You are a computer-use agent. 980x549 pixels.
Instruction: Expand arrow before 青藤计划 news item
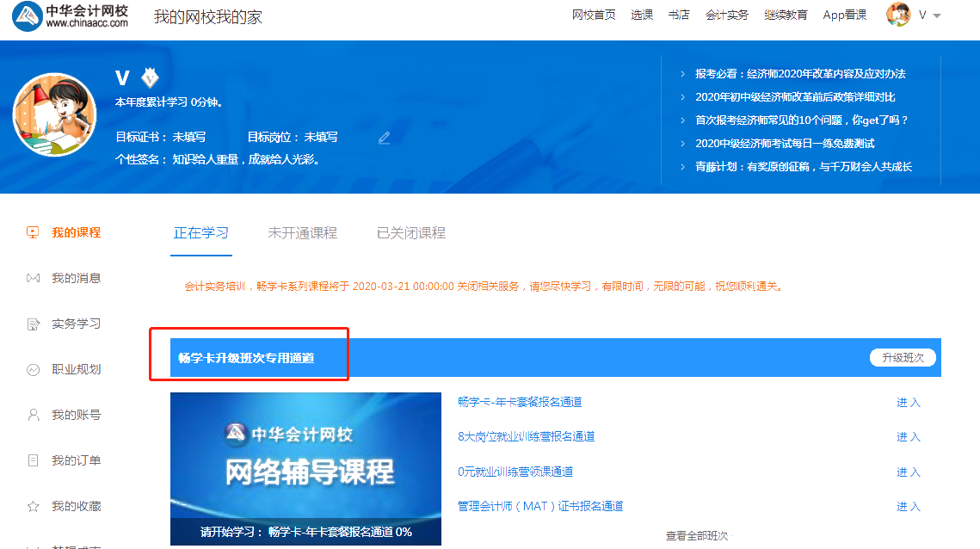[682, 166]
